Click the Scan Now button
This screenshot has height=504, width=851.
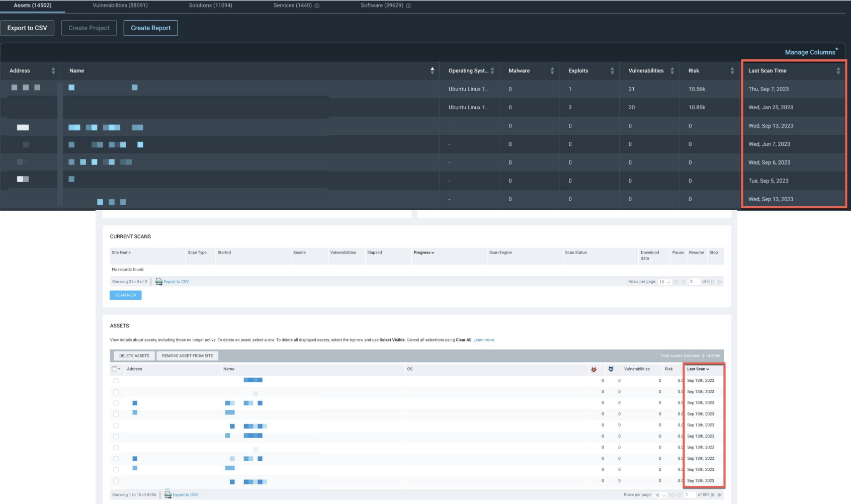[126, 295]
